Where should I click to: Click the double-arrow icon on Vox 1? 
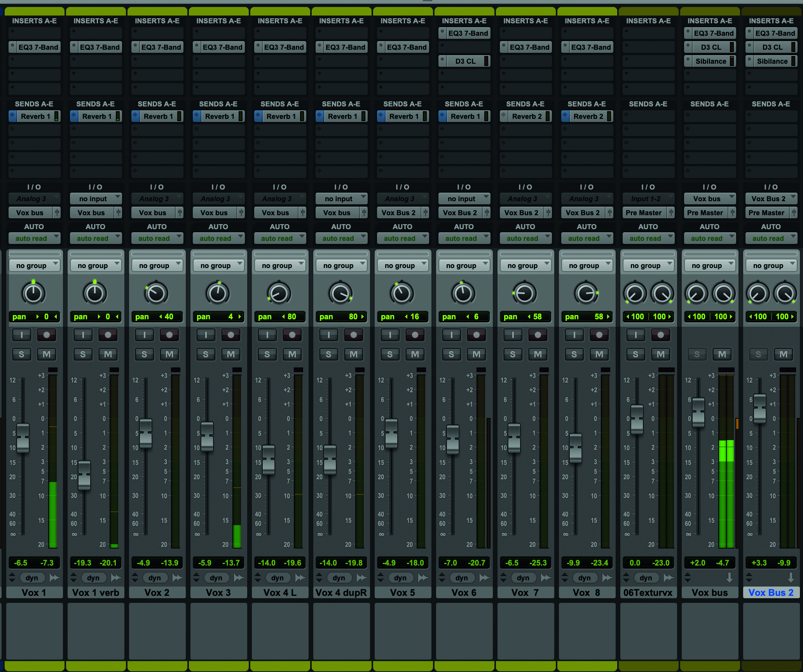(54, 578)
